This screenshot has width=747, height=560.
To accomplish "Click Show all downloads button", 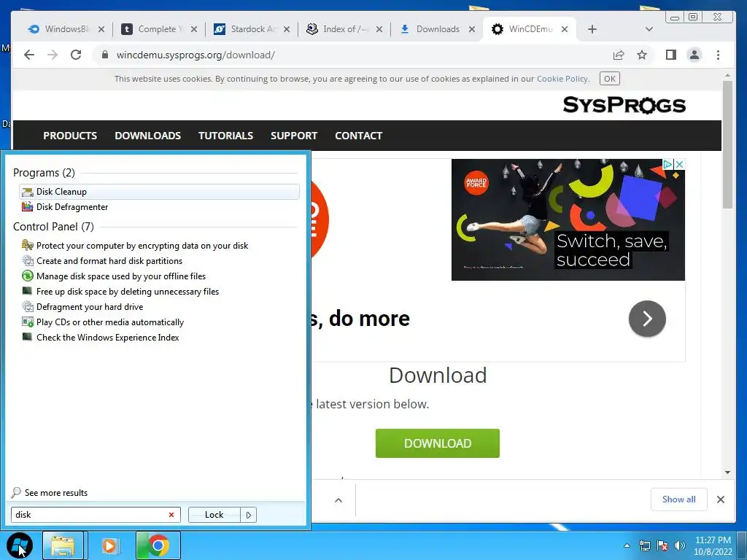I will coord(679,499).
